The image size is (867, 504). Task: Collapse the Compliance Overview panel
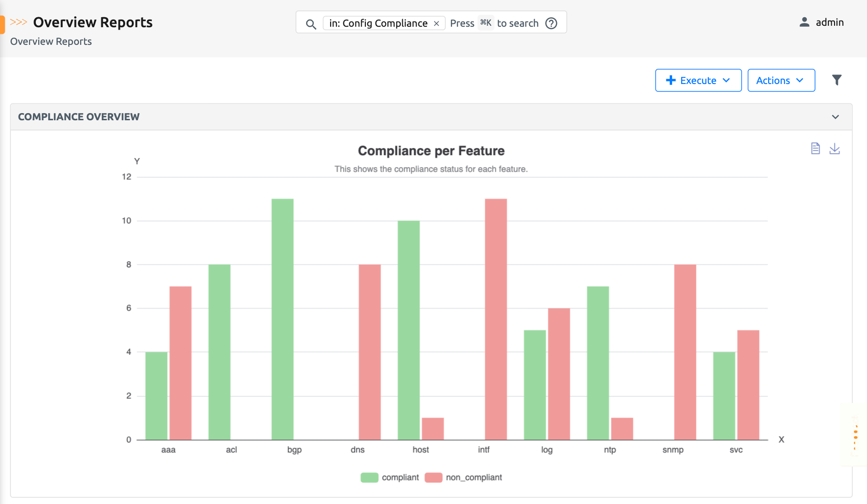pos(835,116)
